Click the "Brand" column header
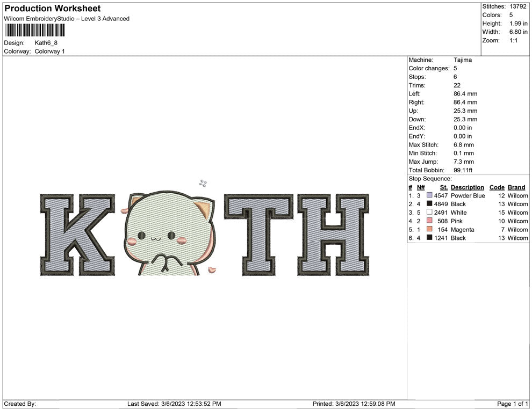This screenshot has width=532, height=409. [516, 187]
